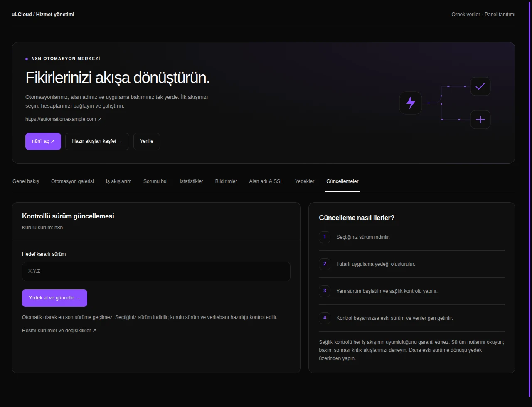
Task: Click step number 1 badge
Action: (x=325, y=237)
